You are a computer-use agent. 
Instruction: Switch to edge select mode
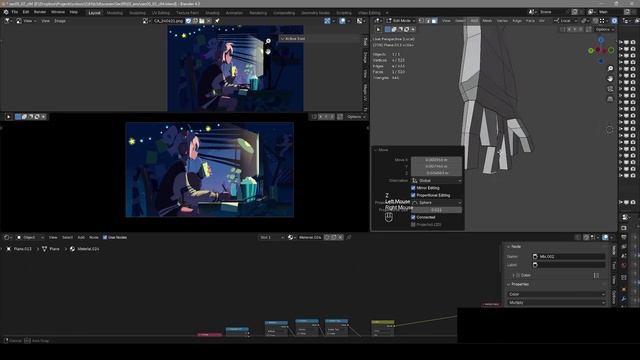tap(428, 20)
